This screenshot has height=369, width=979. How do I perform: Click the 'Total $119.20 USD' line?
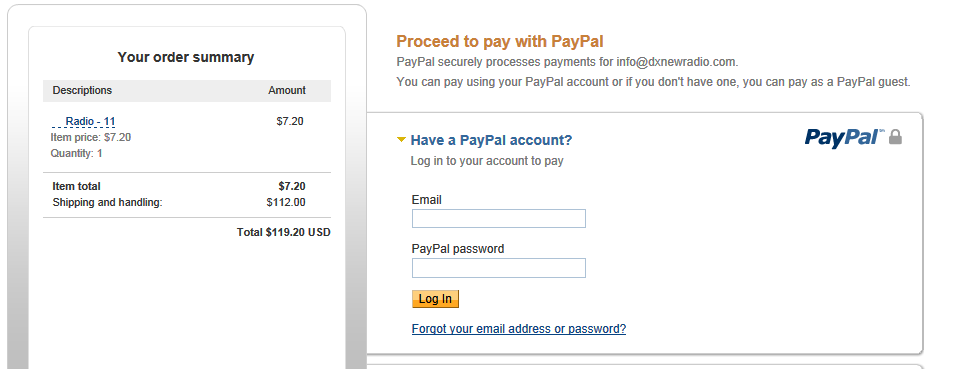point(283,232)
